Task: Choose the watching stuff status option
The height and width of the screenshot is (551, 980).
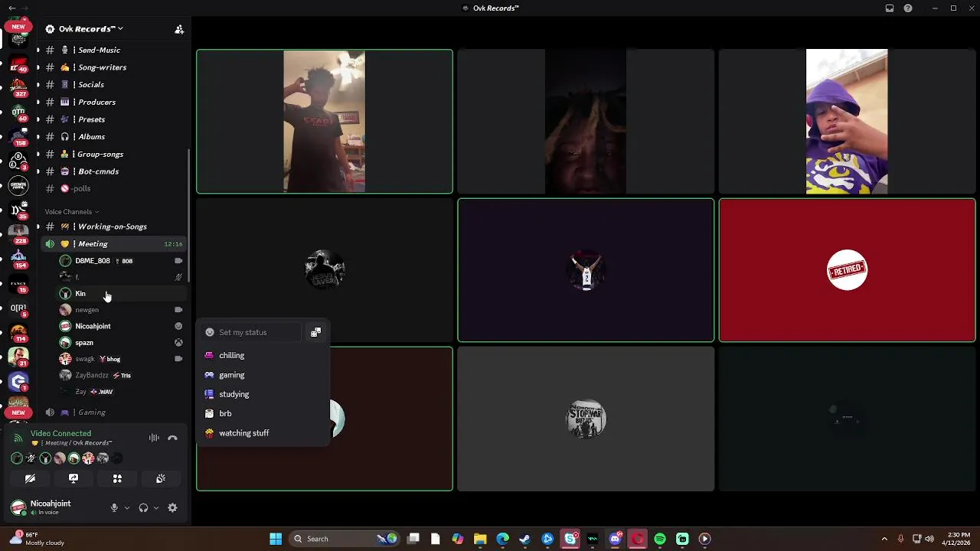Action: pyautogui.click(x=263, y=433)
